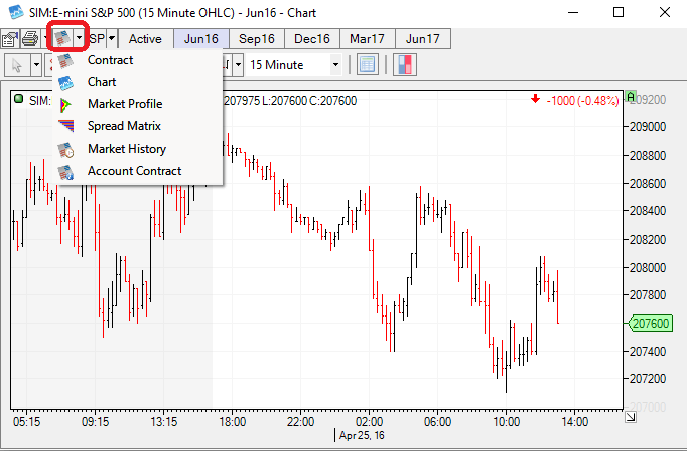687x451 pixels.
Task: Select Spread Matrix in the dropdown menu
Action: pos(124,126)
